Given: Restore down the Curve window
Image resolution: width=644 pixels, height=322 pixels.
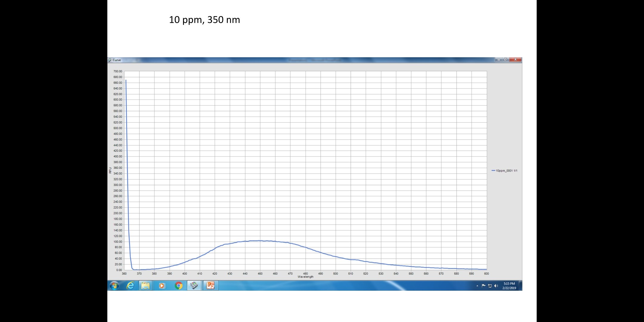Looking at the screenshot, I should 505,60.
